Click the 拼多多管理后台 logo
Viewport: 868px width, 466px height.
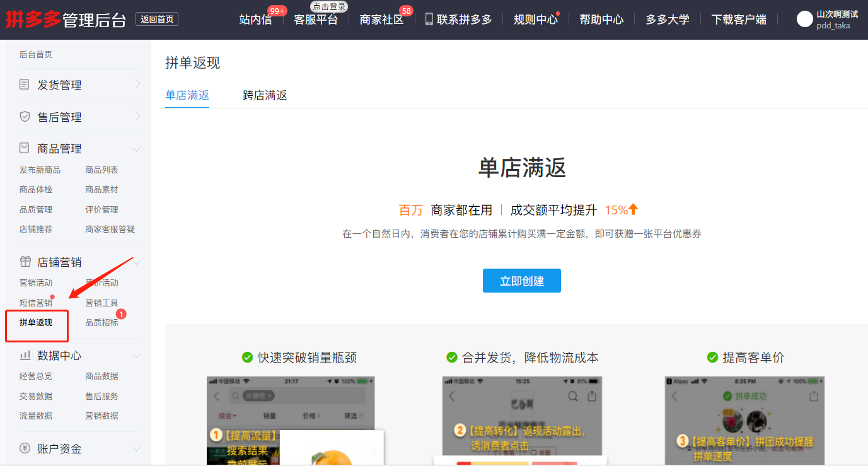(x=66, y=19)
